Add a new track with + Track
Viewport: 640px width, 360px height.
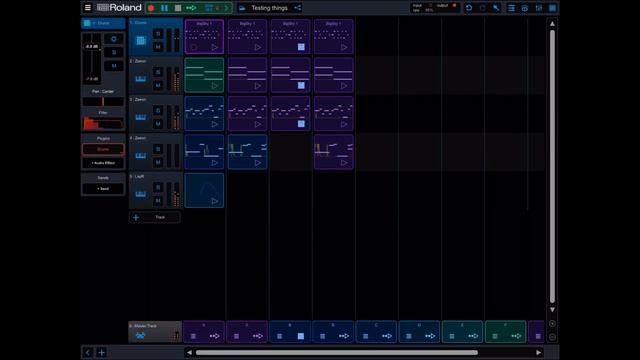tap(155, 217)
